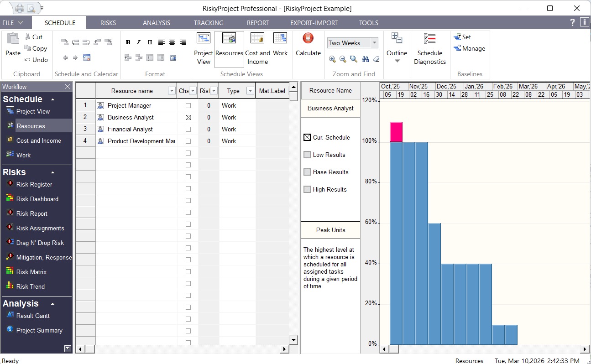The image size is (591, 364).
Task: Switch to the RISKS ribbon tab
Action: pyautogui.click(x=108, y=22)
